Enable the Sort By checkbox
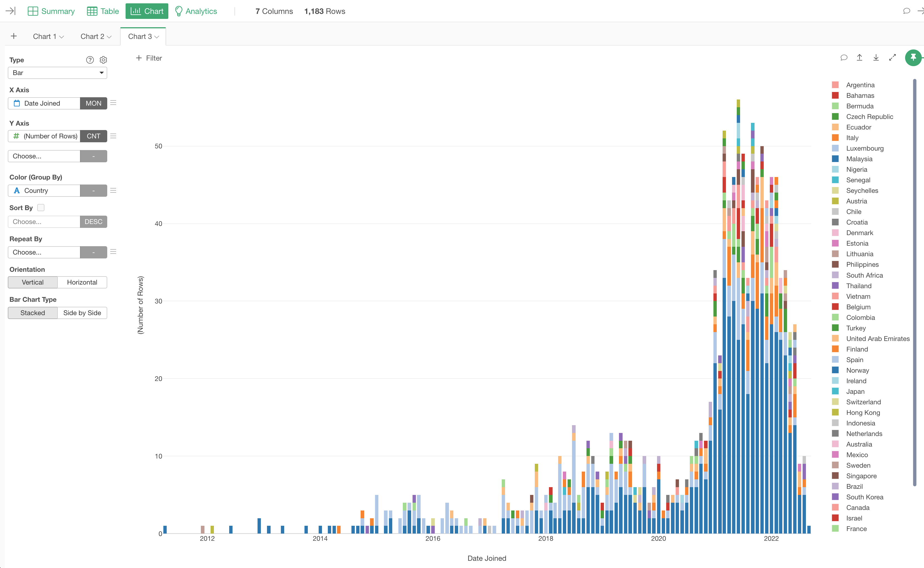The width and height of the screenshot is (924, 568). coord(41,207)
